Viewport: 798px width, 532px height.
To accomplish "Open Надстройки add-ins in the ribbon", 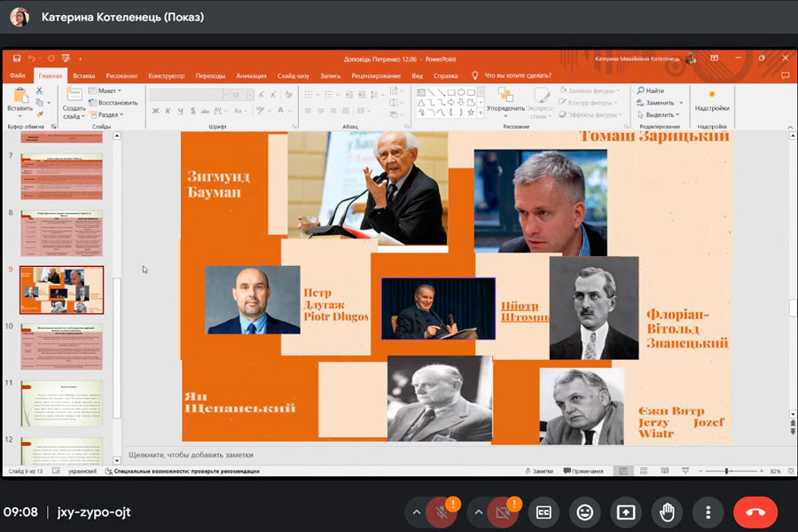I will click(x=711, y=98).
